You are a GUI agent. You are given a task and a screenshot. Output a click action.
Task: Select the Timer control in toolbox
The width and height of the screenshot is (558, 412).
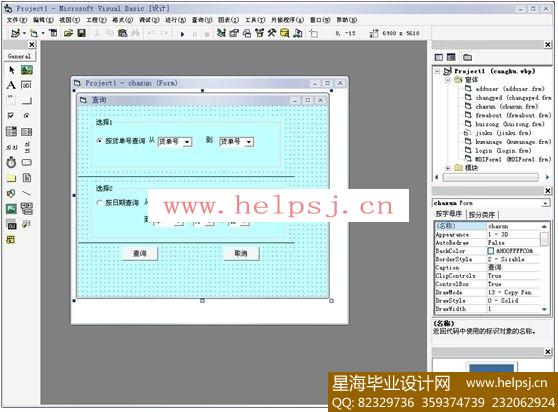[x=11, y=162]
